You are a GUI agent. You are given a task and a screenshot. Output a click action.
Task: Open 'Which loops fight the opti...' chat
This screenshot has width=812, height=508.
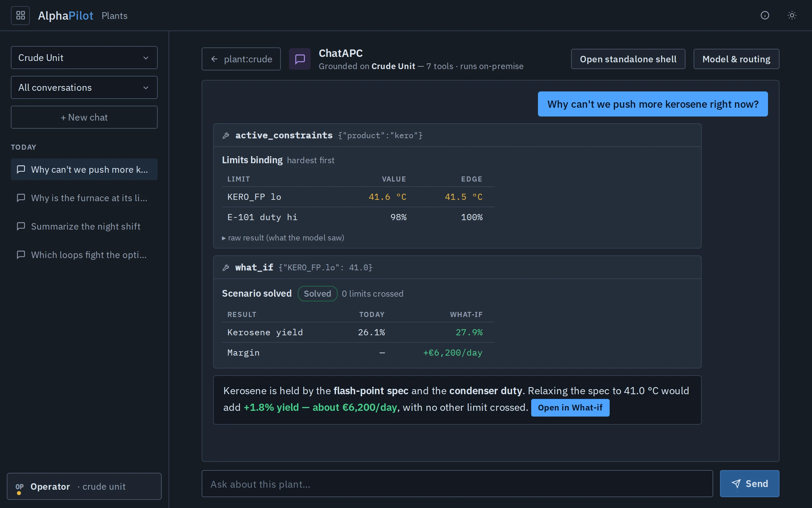(84, 255)
